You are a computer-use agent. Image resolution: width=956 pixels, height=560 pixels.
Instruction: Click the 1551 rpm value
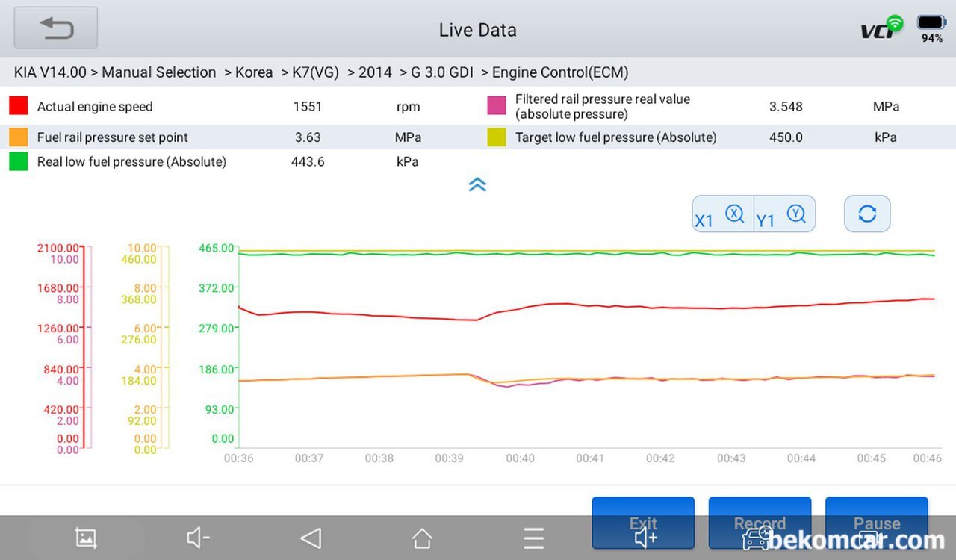pyautogui.click(x=308, y=107)
